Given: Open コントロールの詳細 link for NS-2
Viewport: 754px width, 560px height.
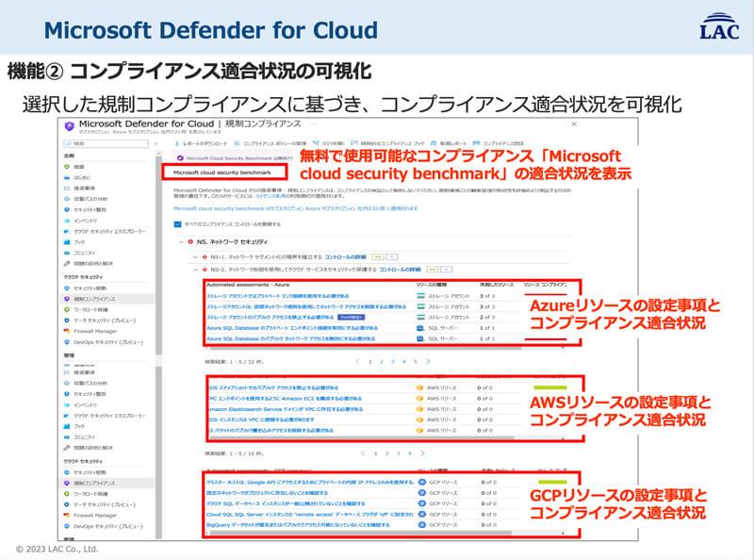Looking at the screenshot, I should (x=400, y=270).
